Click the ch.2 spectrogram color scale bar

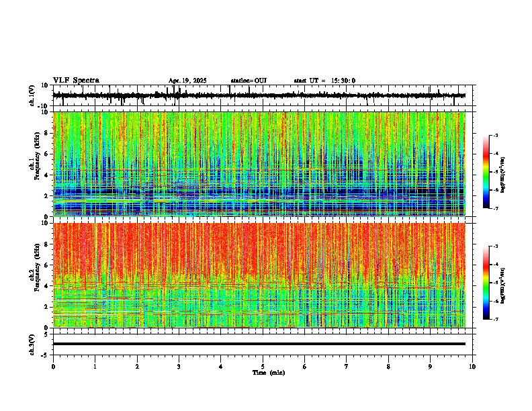click(486, 283)
